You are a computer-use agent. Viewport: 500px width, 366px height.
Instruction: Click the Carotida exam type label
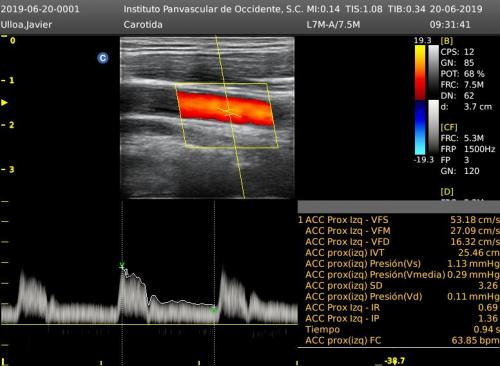coord(143,25)
